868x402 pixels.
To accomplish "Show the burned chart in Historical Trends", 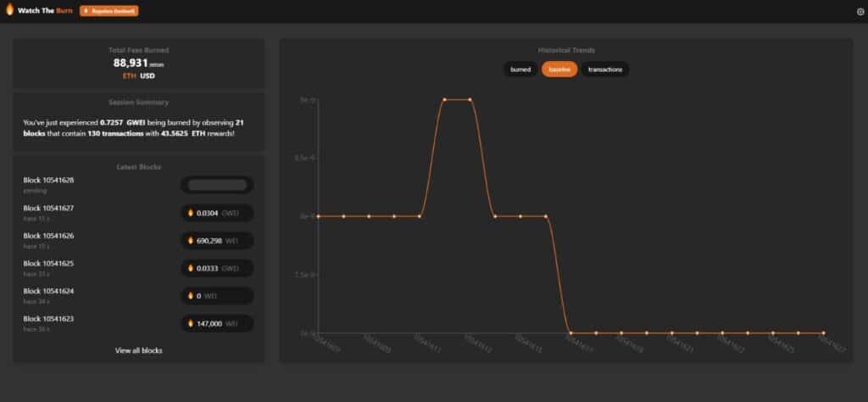I will [520, 70].
